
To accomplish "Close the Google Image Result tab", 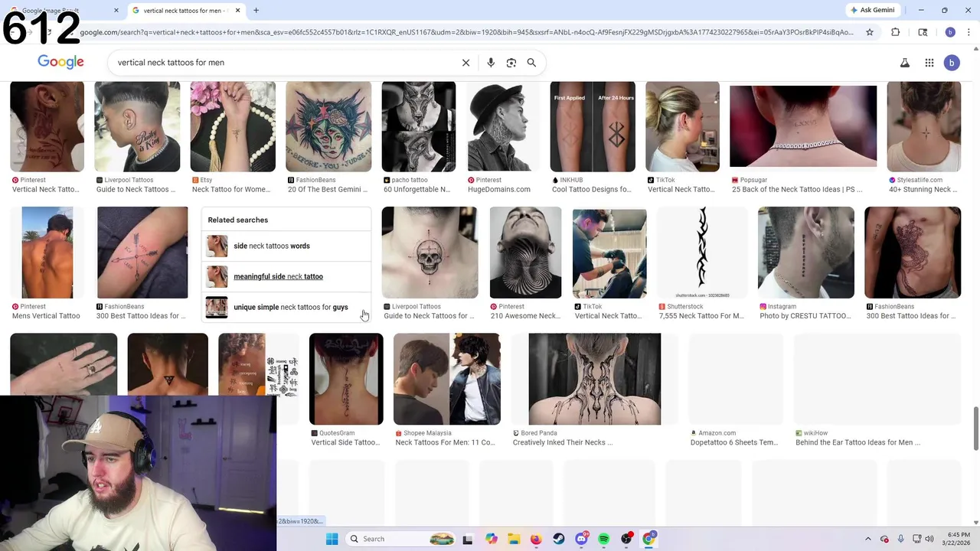I will (116, 10).
